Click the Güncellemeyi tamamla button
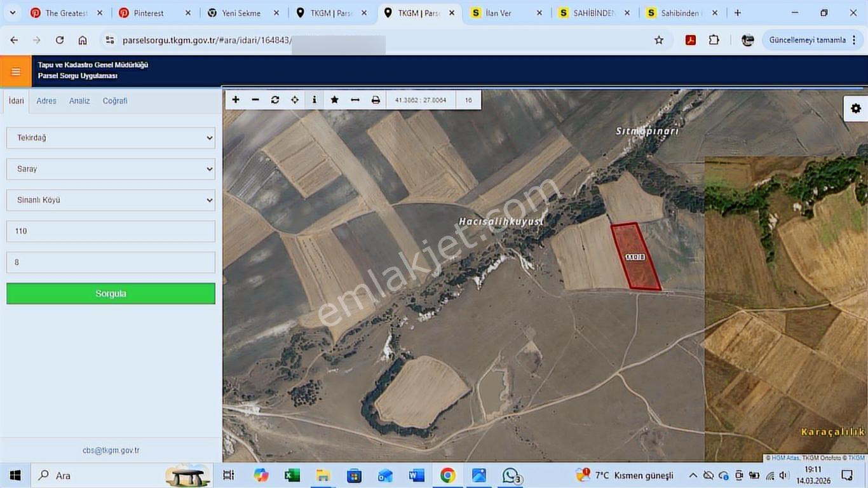The width and height of the screenshot is (868, 488). click(813, 40)
